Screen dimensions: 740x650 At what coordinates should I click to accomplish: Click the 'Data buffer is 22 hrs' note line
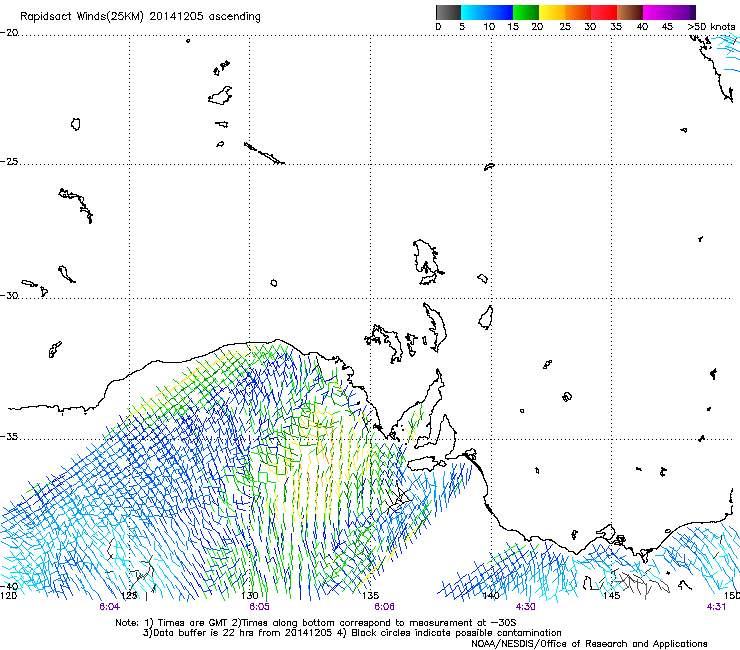pyautogui.click(x=352, y=633)
